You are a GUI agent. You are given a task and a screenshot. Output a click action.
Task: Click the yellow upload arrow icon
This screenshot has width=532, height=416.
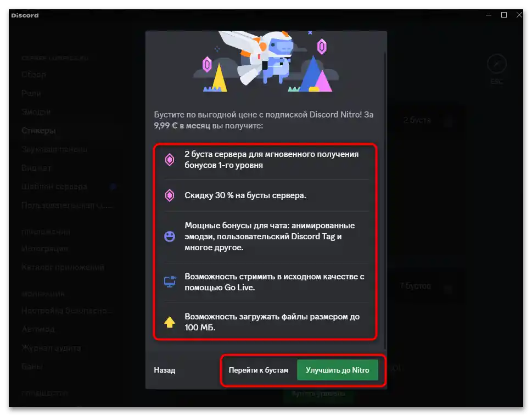click(170, 322)
